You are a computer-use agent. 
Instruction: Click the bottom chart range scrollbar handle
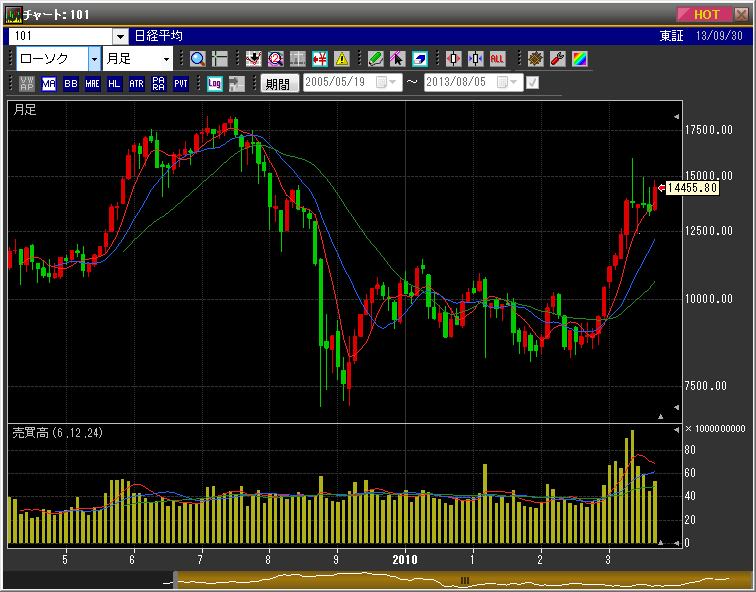click(464, 580)
